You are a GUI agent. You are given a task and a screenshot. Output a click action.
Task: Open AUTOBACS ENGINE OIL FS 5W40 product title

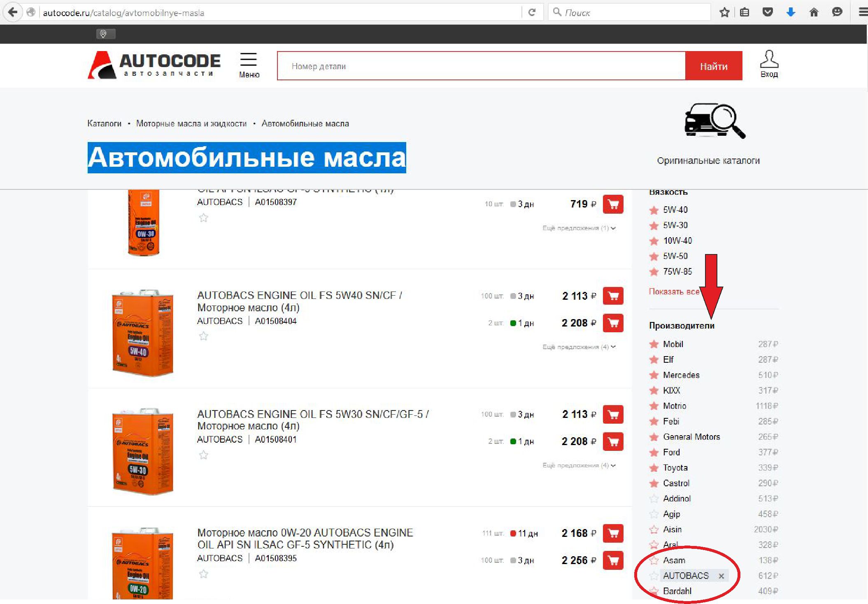(x=300, y=301)
